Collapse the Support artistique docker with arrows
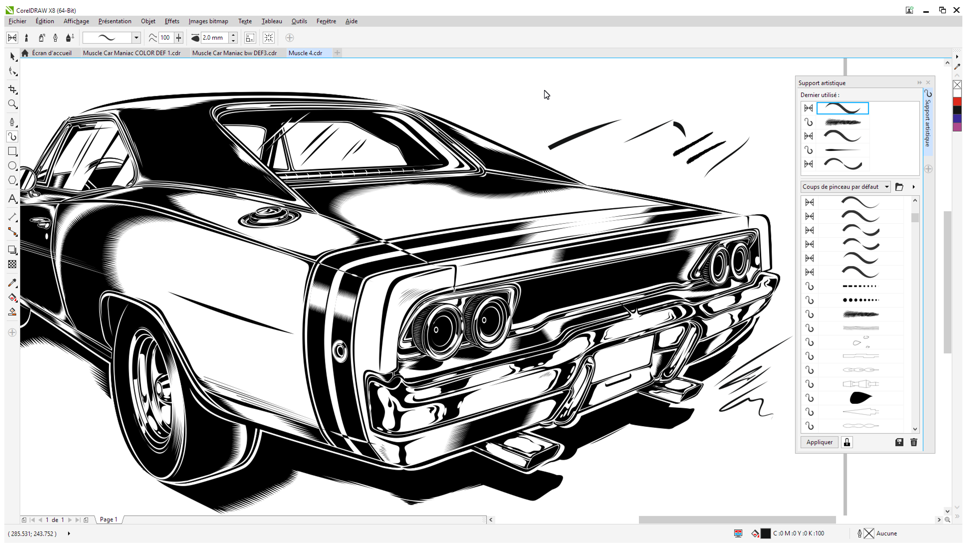Viewport: 966px width, 549px height. [x=919, y=83]
